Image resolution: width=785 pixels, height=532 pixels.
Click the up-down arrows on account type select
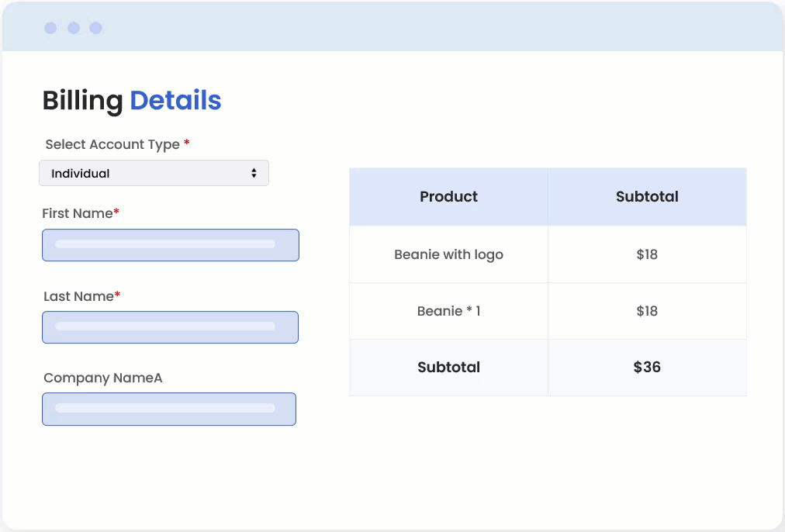254,174
